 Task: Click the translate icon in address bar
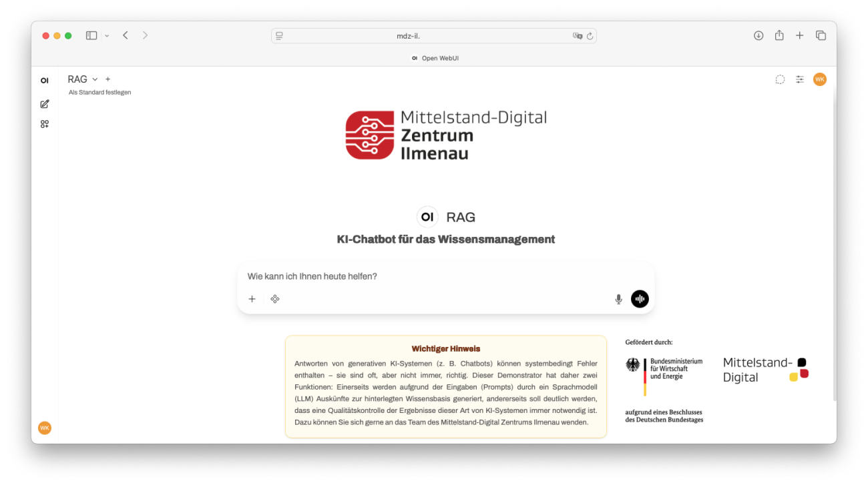point(578,36)
